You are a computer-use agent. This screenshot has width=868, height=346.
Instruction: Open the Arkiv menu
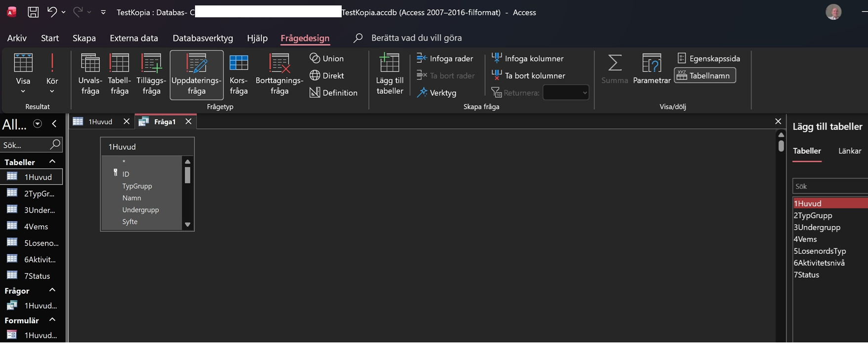coord(17,38)
